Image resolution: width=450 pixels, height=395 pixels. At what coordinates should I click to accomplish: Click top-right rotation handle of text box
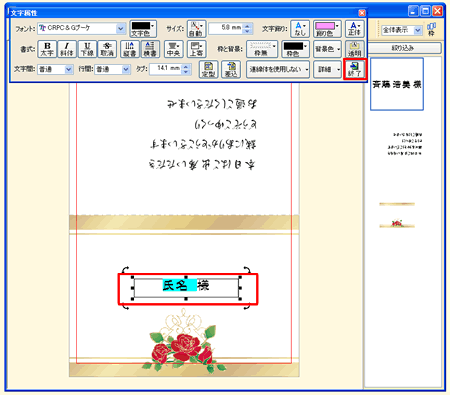pos(247,269)
